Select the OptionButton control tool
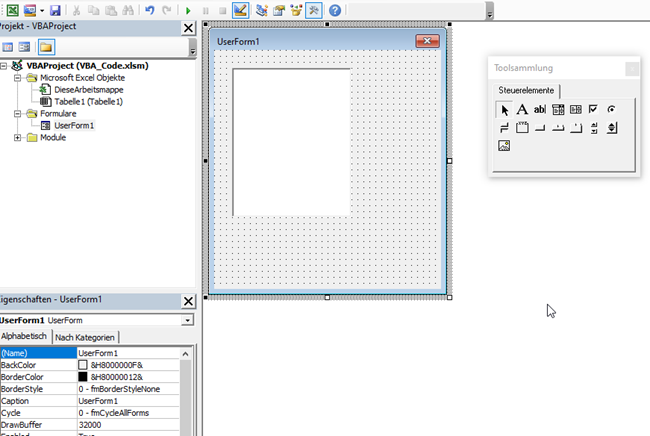Image resolution: width=650 pixels, height=436 pixels. point(611,109)
